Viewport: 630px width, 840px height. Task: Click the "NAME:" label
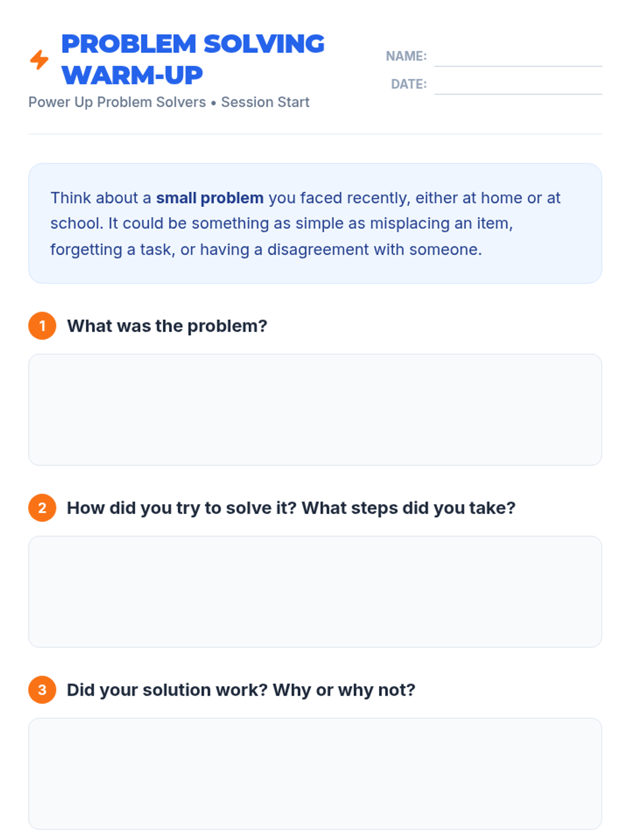point(406,56)
